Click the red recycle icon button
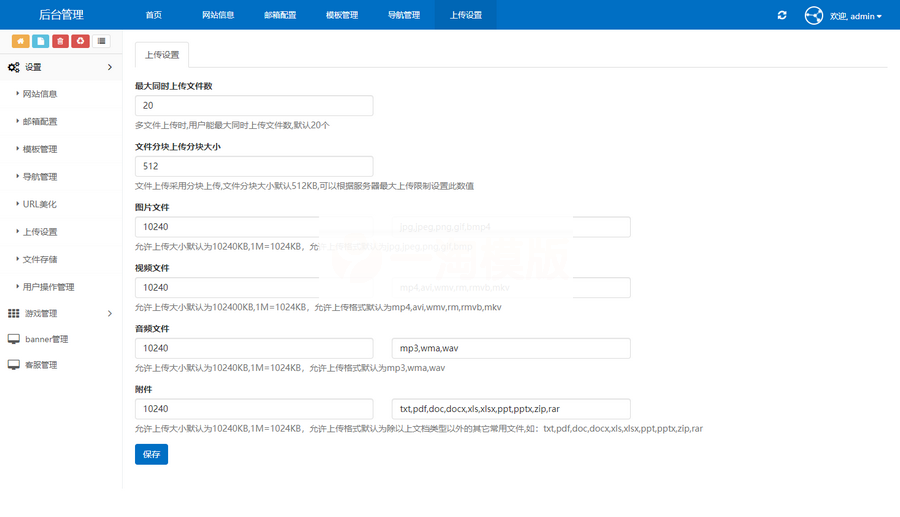Viewport: 900px width, 517px height. [81, 41]
